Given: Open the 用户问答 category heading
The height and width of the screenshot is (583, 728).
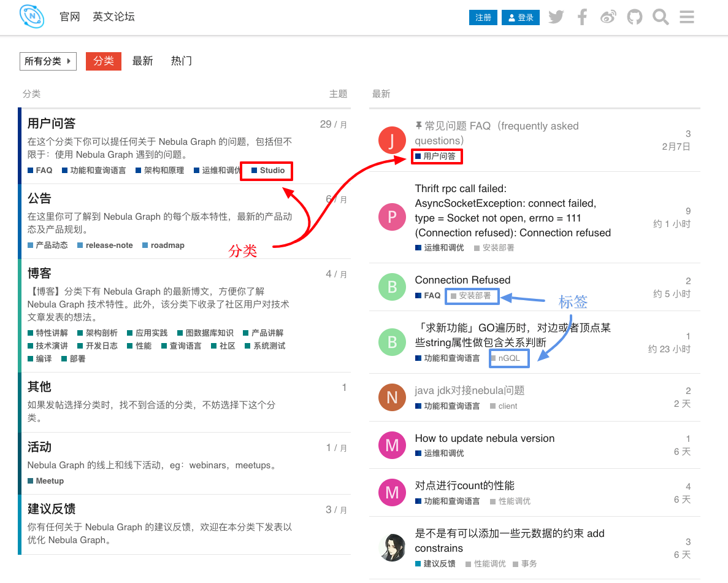Looking at the screenshot, I should [x=52, y=123].
